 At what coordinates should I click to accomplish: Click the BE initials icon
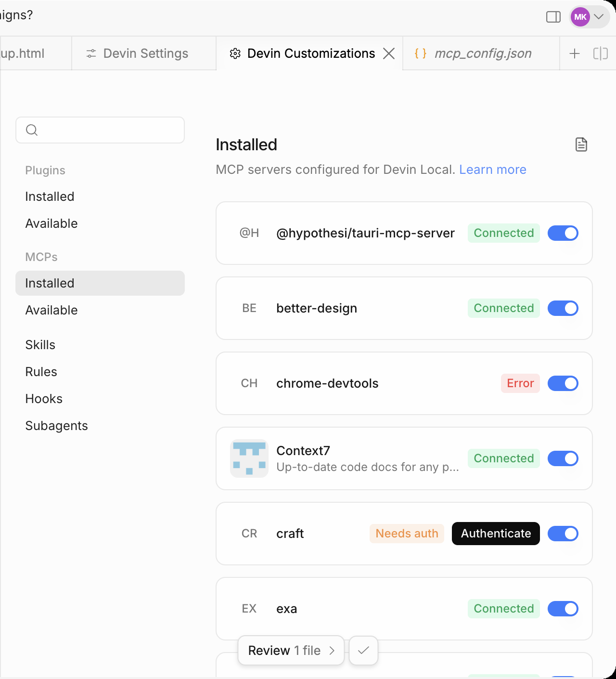(249, 308)
